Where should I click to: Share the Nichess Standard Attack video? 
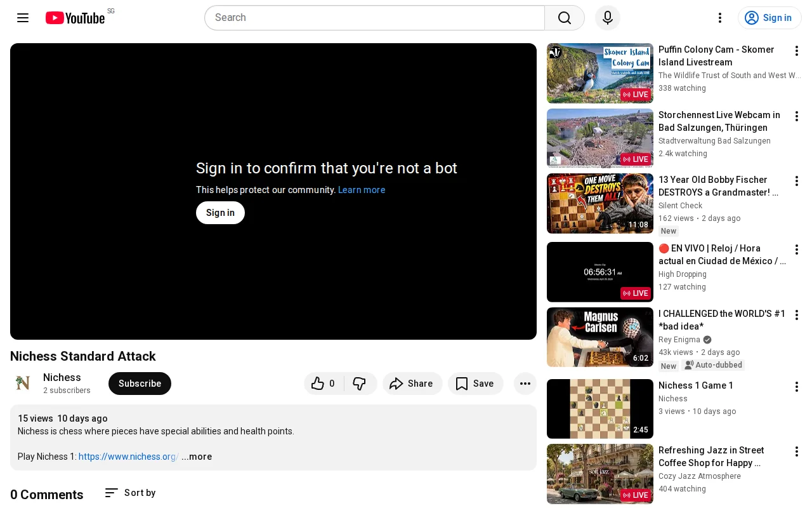412,384
